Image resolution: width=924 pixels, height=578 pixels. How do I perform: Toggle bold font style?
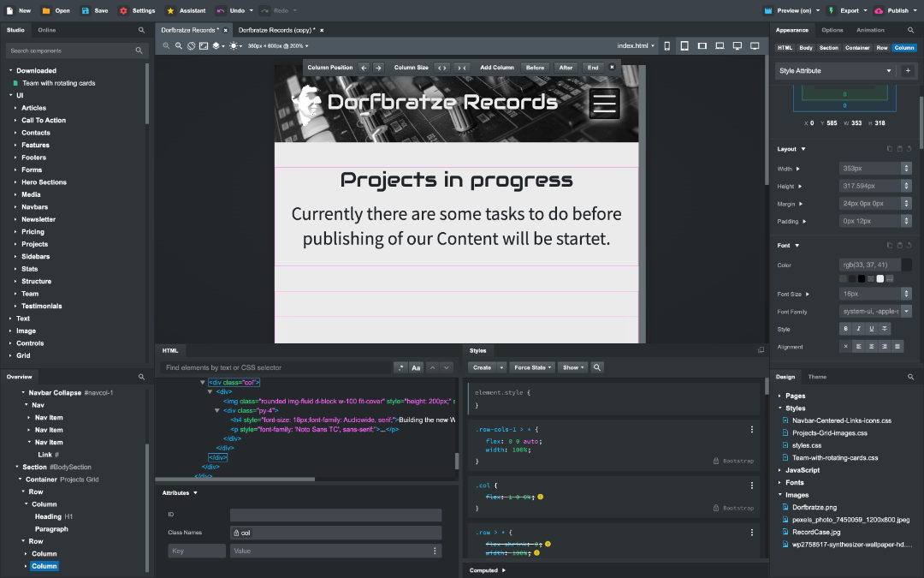tap(845, 329)
